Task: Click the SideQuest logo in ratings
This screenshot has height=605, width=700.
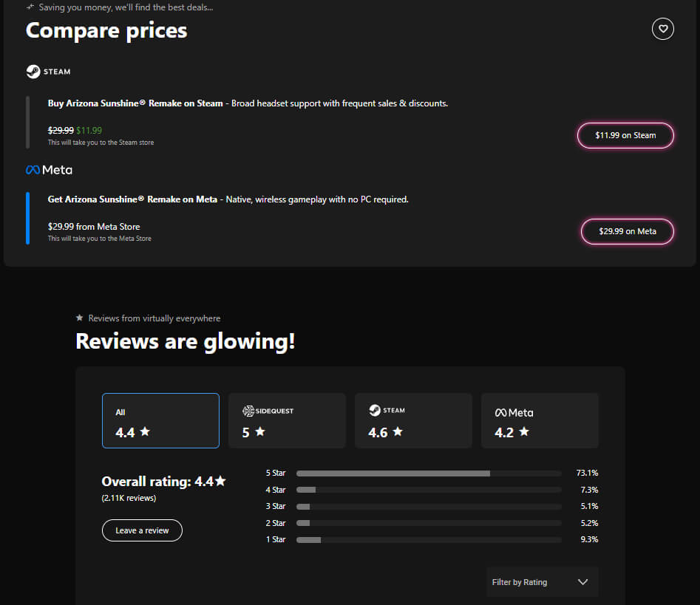Action: point(268,411)
